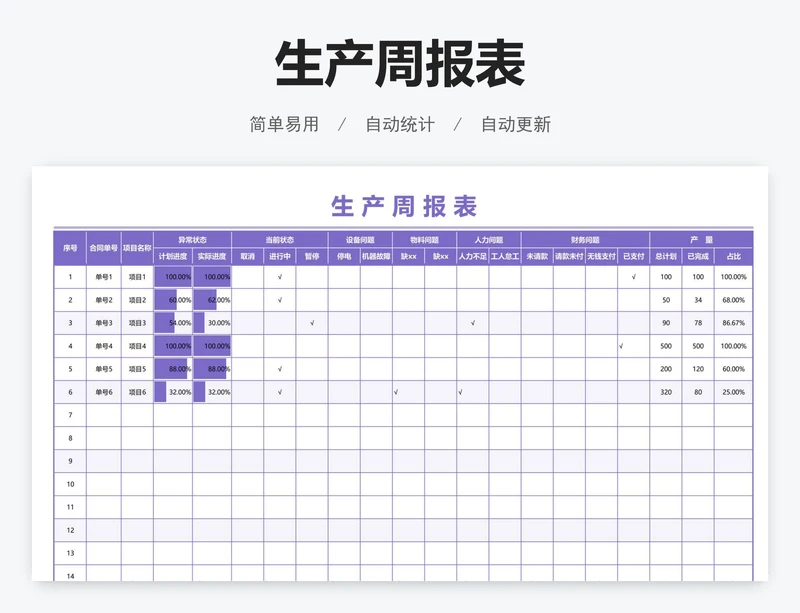
Task: Click the 暂停 sub-header
Action: [312, 256]
